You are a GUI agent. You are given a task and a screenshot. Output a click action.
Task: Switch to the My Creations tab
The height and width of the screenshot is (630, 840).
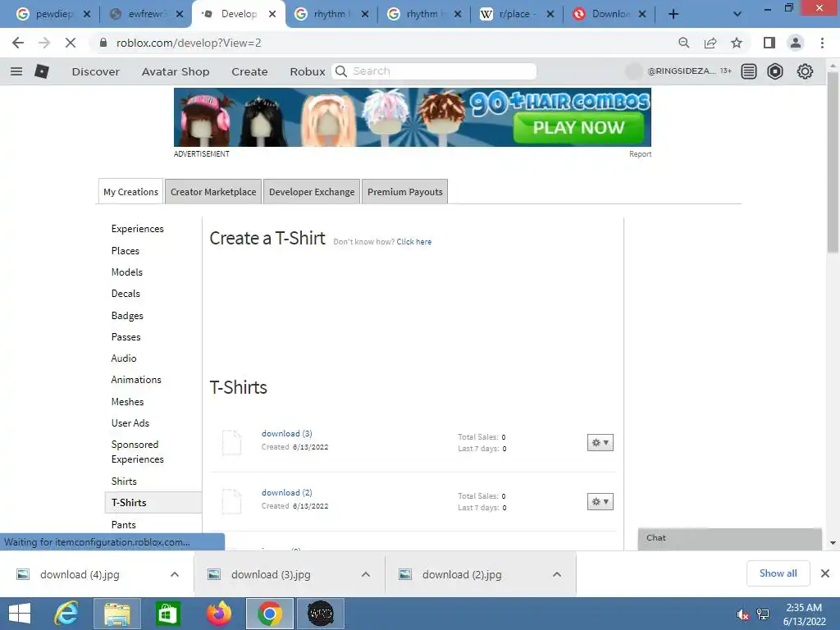point(130,192)
